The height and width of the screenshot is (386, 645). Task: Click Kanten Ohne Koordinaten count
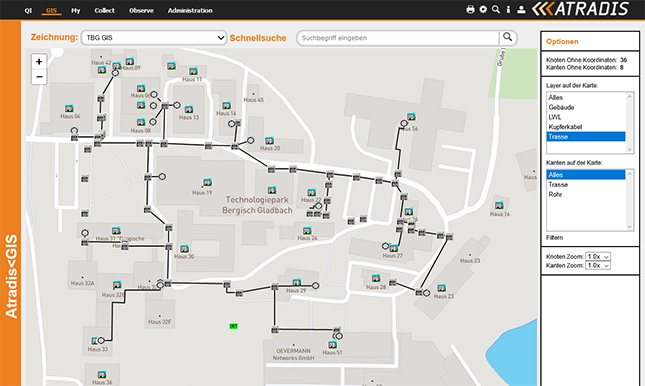622,67
